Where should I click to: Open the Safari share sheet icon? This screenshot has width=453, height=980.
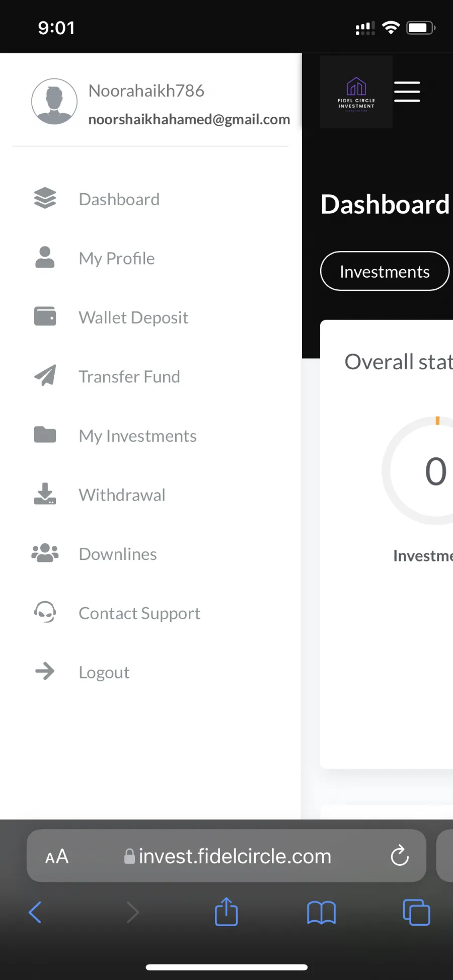226,911
